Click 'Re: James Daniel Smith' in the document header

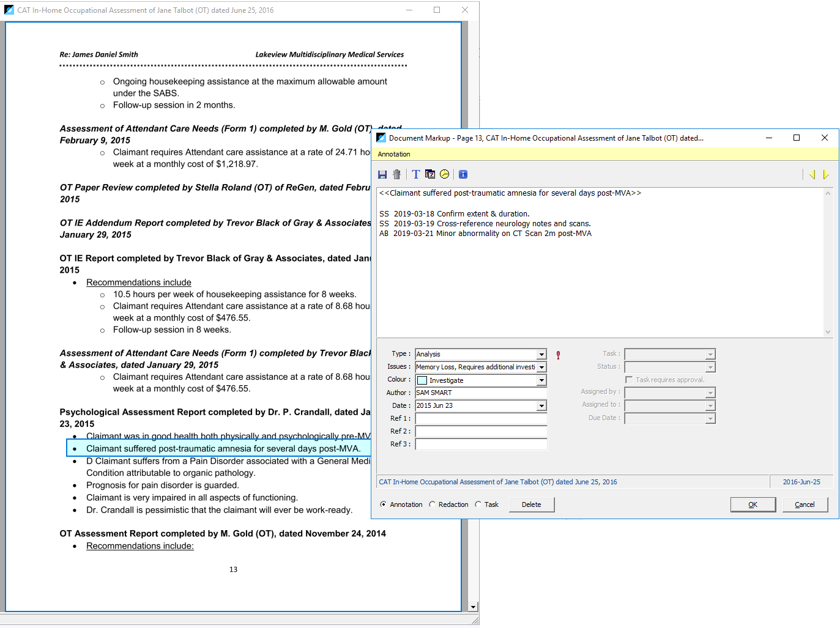point(98,54)
